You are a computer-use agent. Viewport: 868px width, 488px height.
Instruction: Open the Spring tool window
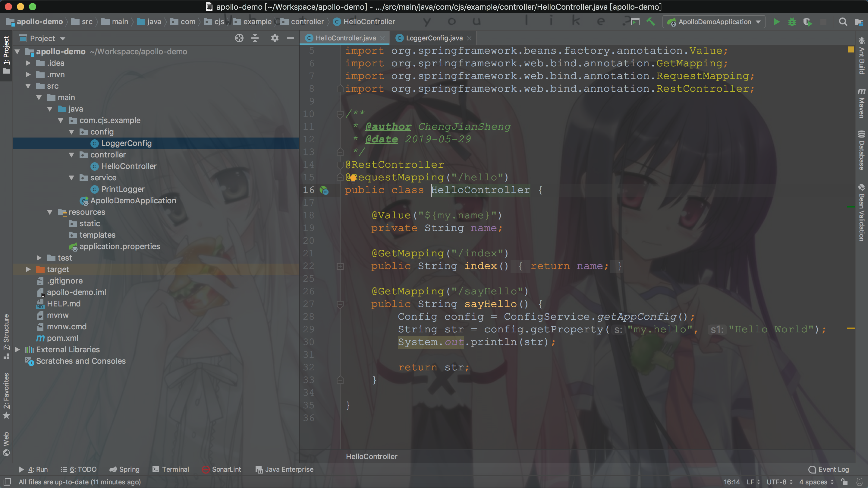pyautogui.click(x=124, y=470)
